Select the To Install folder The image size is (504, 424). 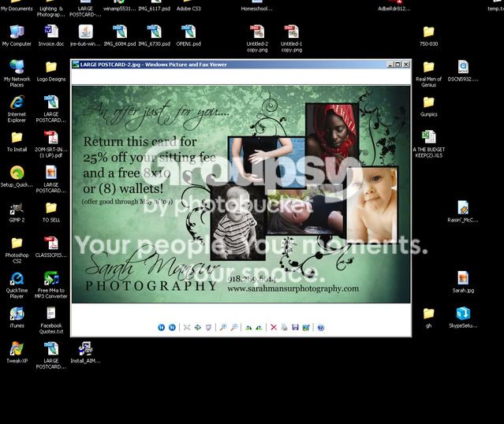(17, 141)
